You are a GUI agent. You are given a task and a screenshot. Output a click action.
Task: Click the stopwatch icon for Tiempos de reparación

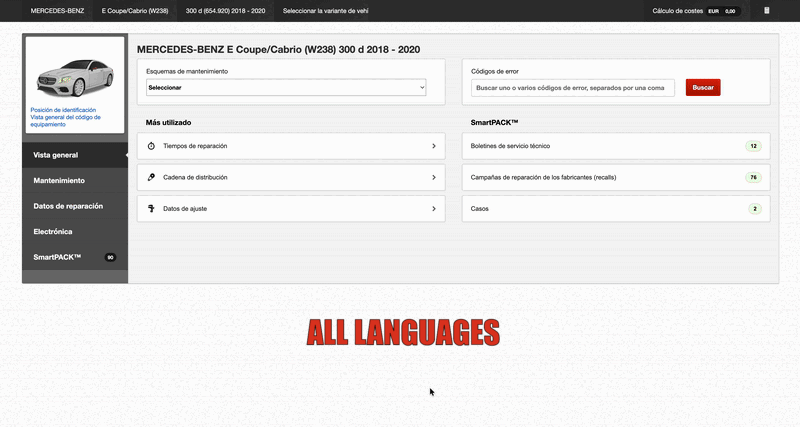151,146
